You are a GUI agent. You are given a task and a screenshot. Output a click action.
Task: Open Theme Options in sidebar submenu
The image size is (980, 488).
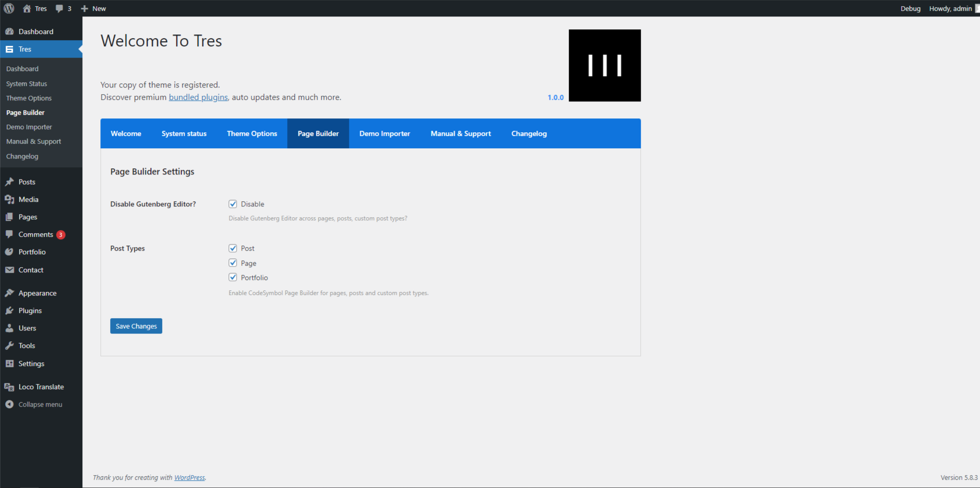click(x=29, y=98)
